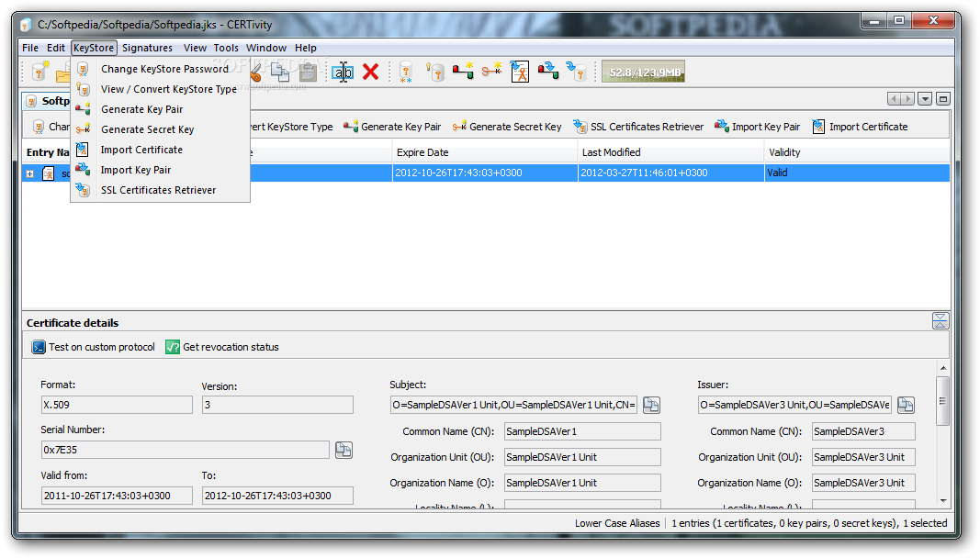
Task: Click the details scrollbar down arrow
Action: (943, 500)
